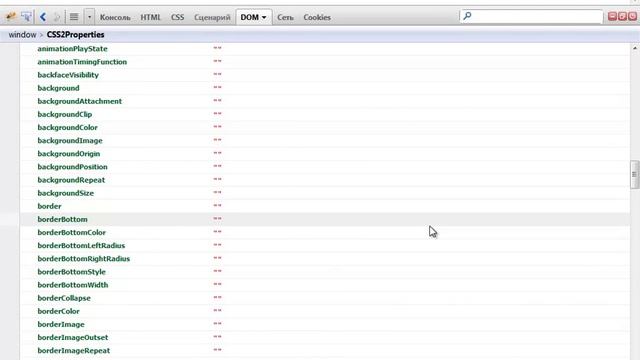Open the Сценарий tab
Image resolution: width=640 pixels, height=360 pixels.
pyautogui.click(x=212, y=17)
